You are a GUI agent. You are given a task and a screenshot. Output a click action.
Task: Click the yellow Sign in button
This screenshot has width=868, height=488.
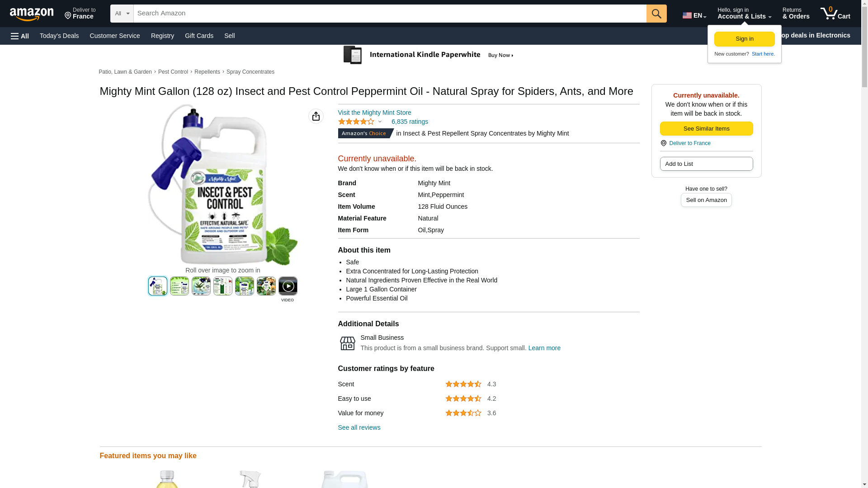(x=744, y=39)
